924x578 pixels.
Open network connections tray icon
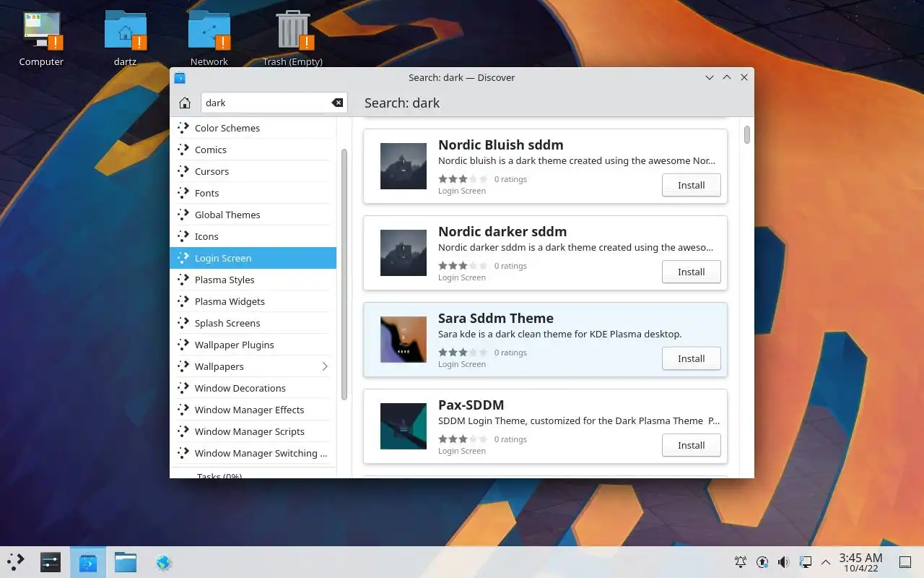[806, 562]
